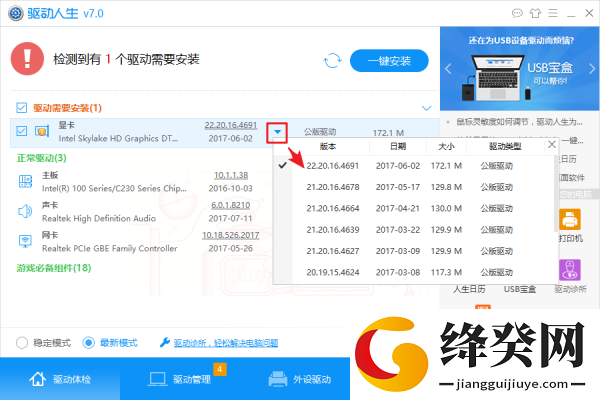Open version link 6.0.1.8210 of 声卡
Viewport: 600px width, 400px height.
pyautogui.click(x=231, y=205)
